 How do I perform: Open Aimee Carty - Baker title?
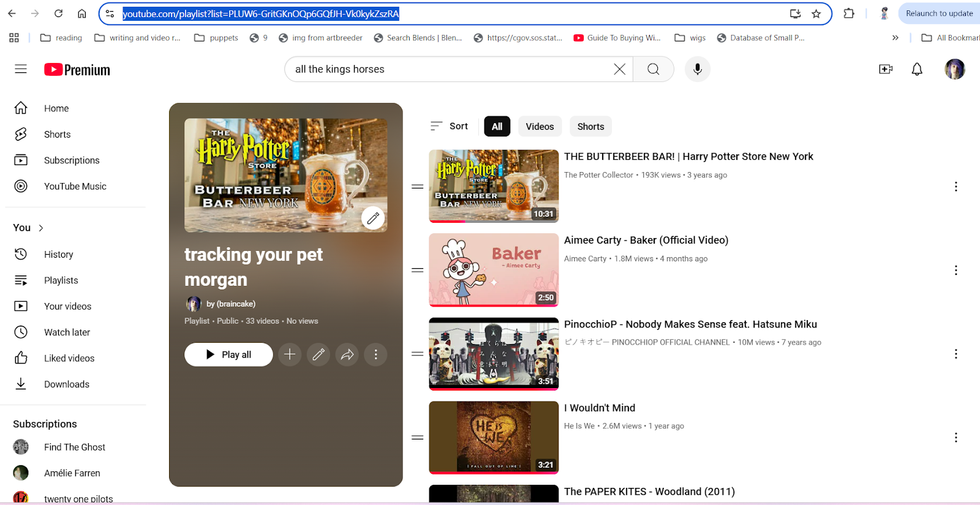[x=646, y=241]
